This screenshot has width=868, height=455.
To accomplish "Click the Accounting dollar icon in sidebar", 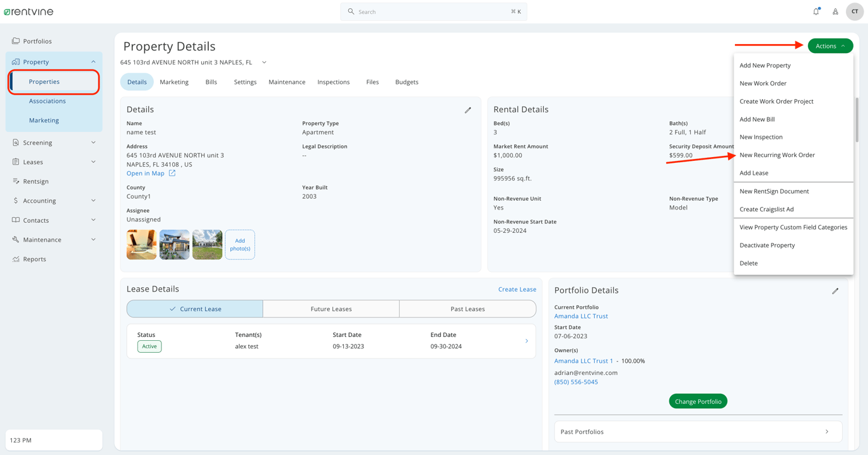I will click(x=15, y=200).
